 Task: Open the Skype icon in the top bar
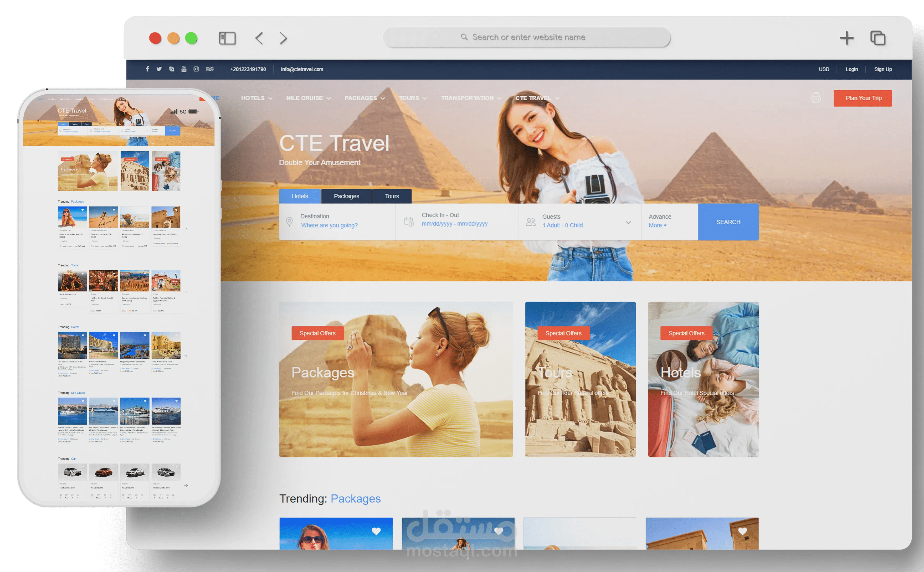point(171,69)
